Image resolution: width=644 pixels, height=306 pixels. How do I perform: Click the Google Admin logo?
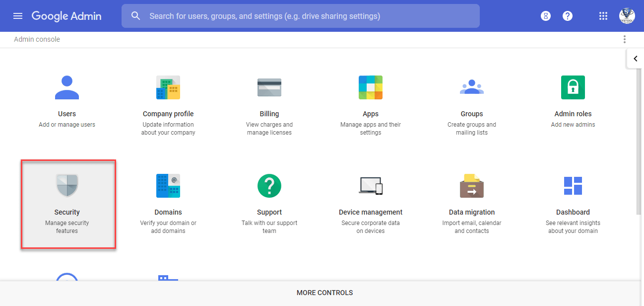pyautogui.click(x=66, y=16)
